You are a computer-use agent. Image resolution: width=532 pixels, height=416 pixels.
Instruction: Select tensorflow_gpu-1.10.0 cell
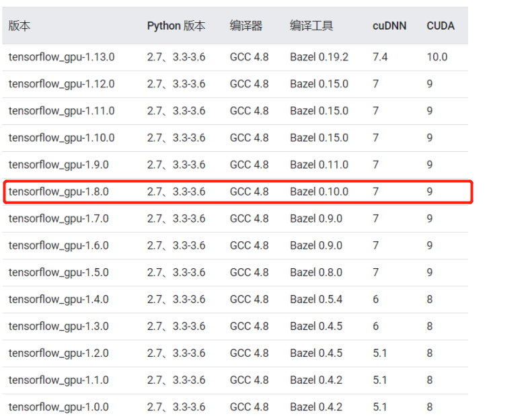(61, 138)
